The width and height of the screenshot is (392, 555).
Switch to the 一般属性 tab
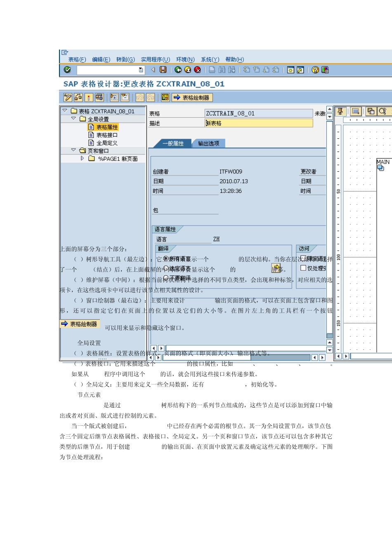click(x=172, y=143)
